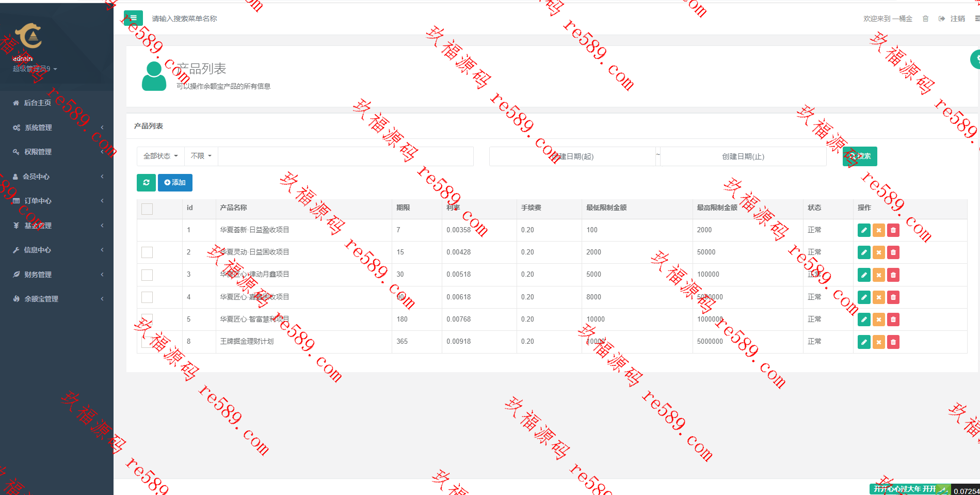Click orange X icon for 王牌掘金理财计划
The width and height of the screenshot is (980, 495).
879,342
